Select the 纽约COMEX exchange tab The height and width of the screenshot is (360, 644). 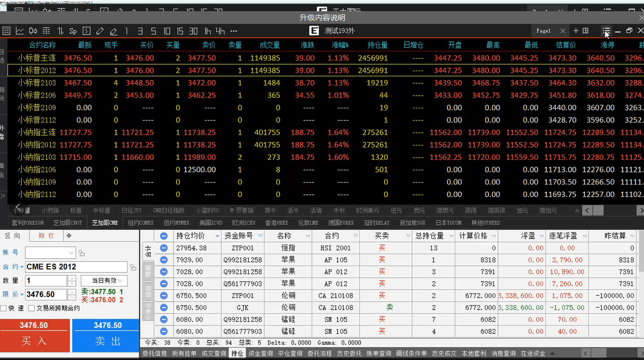141,223
